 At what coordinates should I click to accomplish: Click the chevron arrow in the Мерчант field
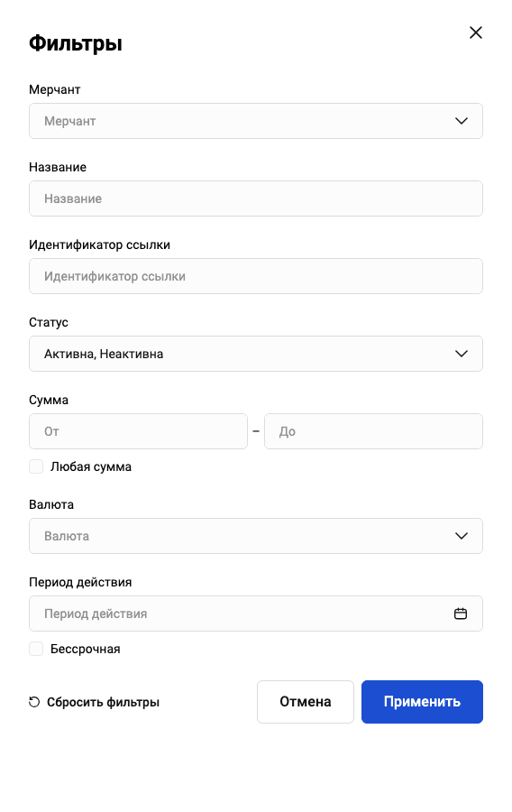(462, 121)
